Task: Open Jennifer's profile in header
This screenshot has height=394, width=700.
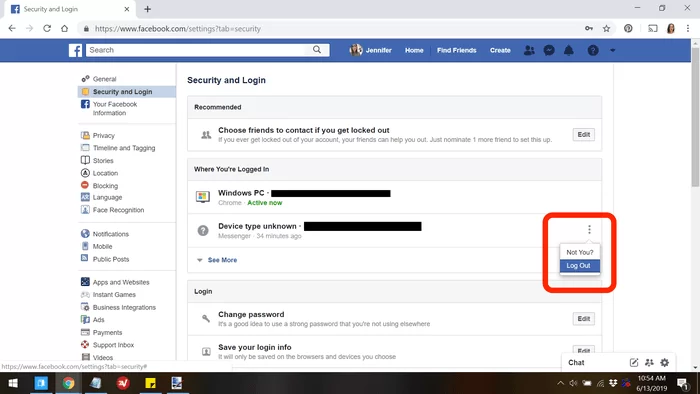Action: [x=371, y=50]
